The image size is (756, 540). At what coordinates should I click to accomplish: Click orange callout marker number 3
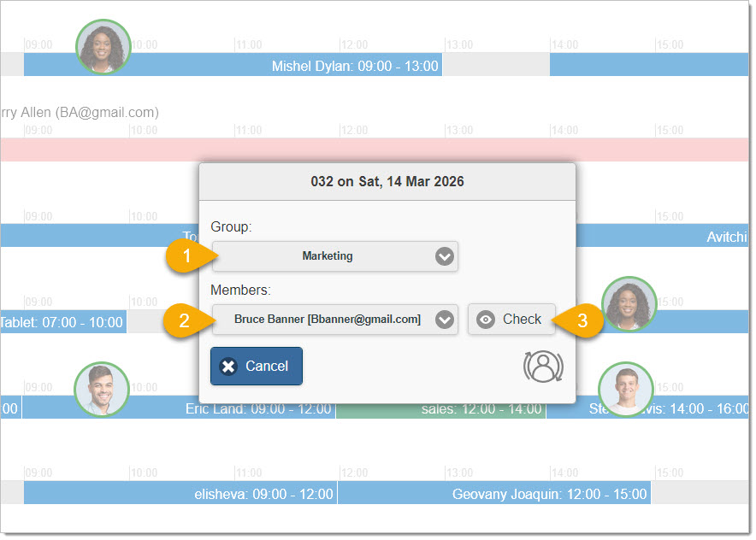579,320
